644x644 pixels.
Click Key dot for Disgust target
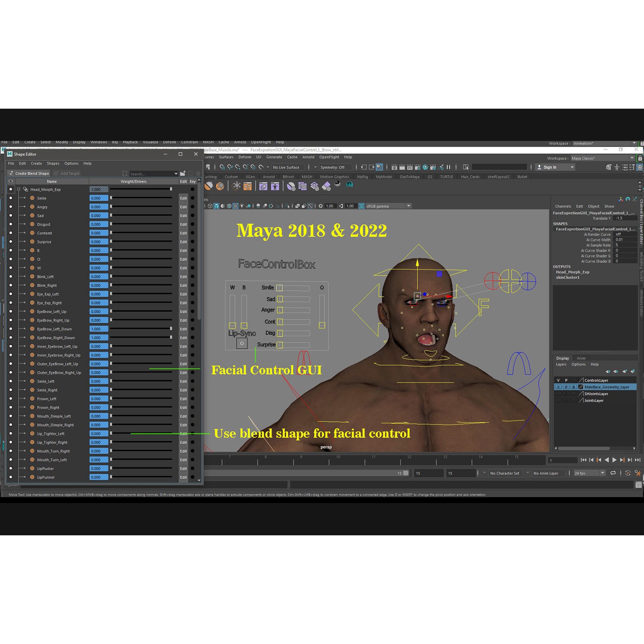pos(192,224)
